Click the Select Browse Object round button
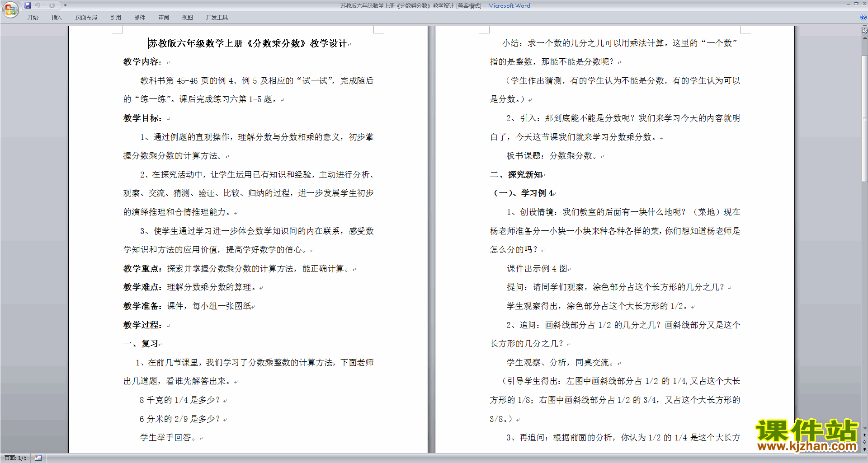The image size is (868, 463). pos(865,442)
